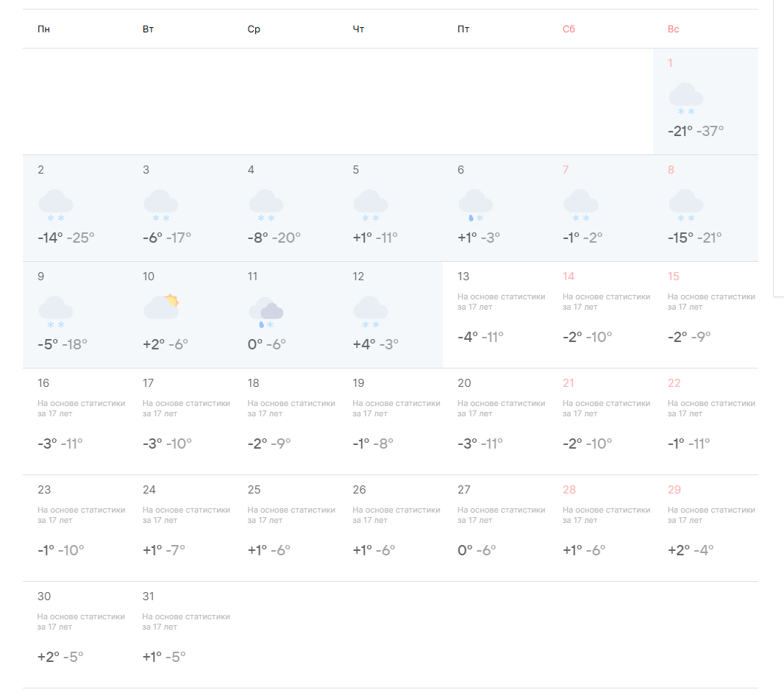Select the snowy cloud icon on day 5

[370, 205]
